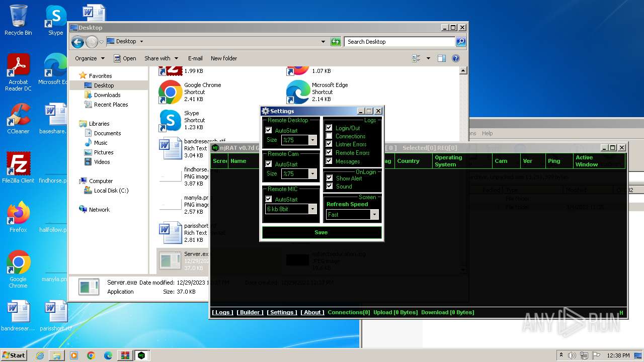Open Firefox desktop icon
Image resolution: width=644 pixels, height=362 pixels.
click(18, 217)
